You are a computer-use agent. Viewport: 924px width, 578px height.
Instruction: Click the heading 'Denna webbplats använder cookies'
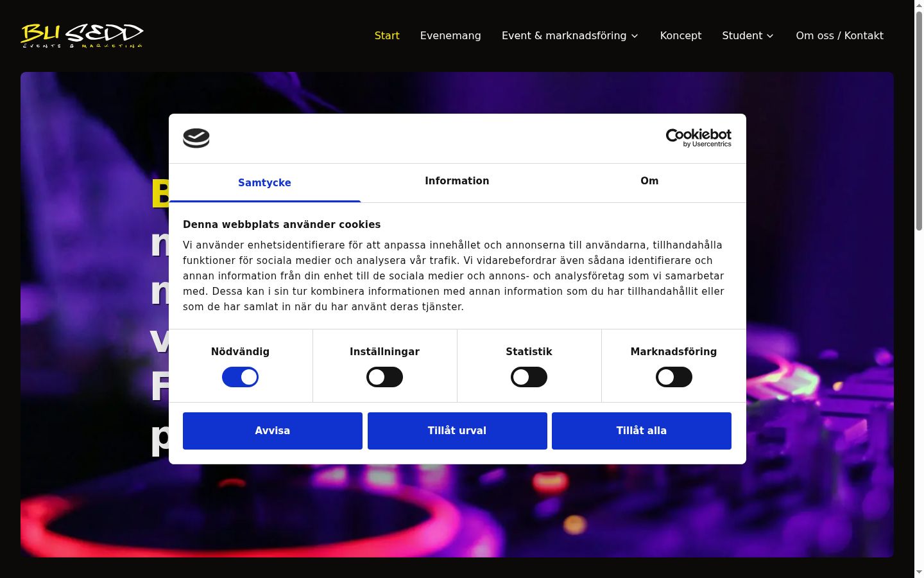coord(282,225)
